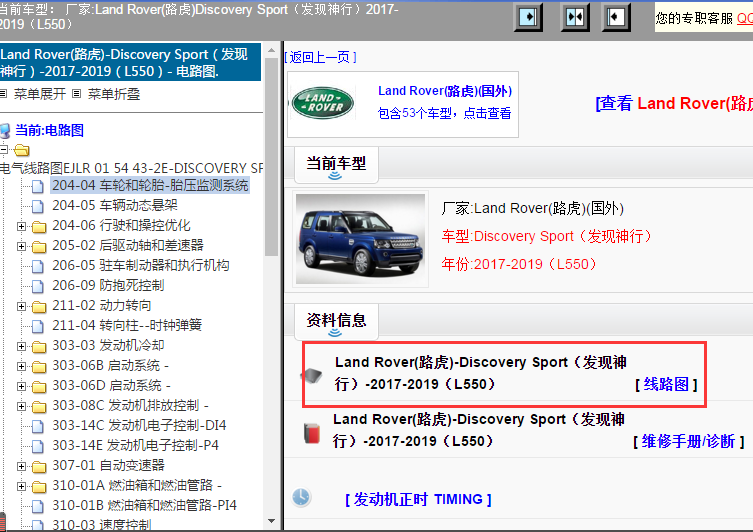
Task: Select 204-04 车轮和轮胎-胎压监测系统 item
Action: (x=150, y=185)
